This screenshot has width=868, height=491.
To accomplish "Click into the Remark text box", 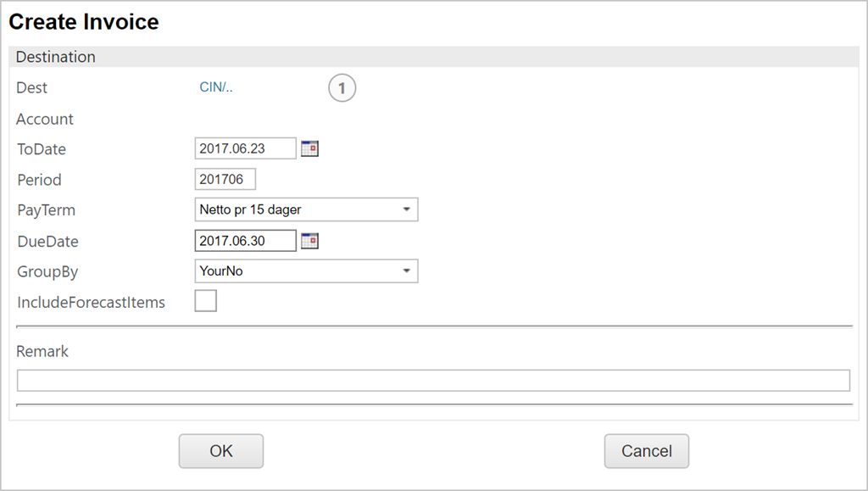I will tap(433, 381).
